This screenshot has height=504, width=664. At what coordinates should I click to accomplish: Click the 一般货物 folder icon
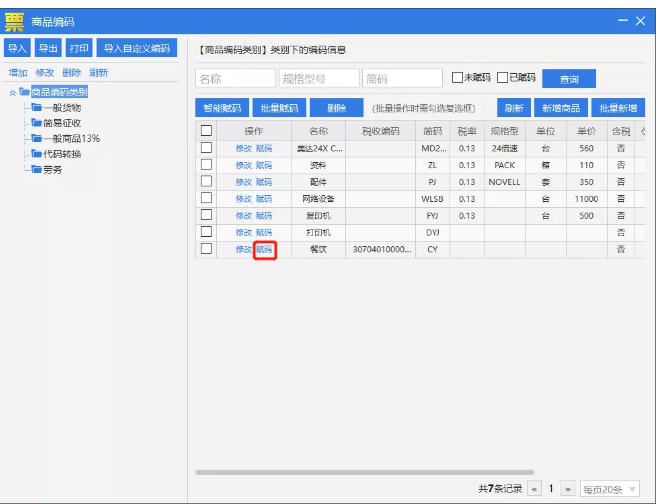pyautogui.click(x=36, y=107)
